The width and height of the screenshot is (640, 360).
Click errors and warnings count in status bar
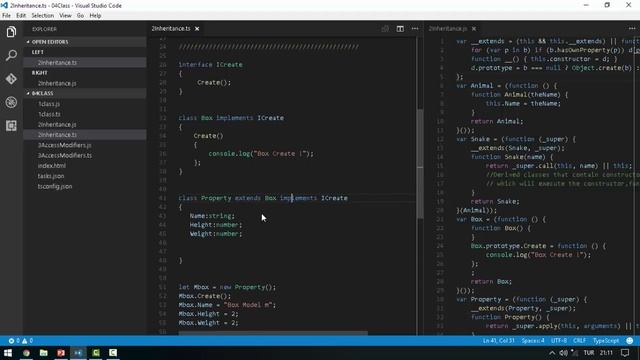pos(20,340)
